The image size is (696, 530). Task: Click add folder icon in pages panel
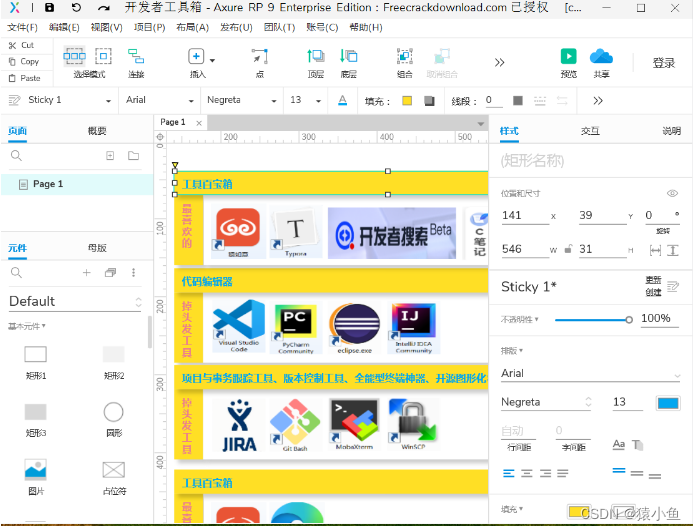pos(133,156)
